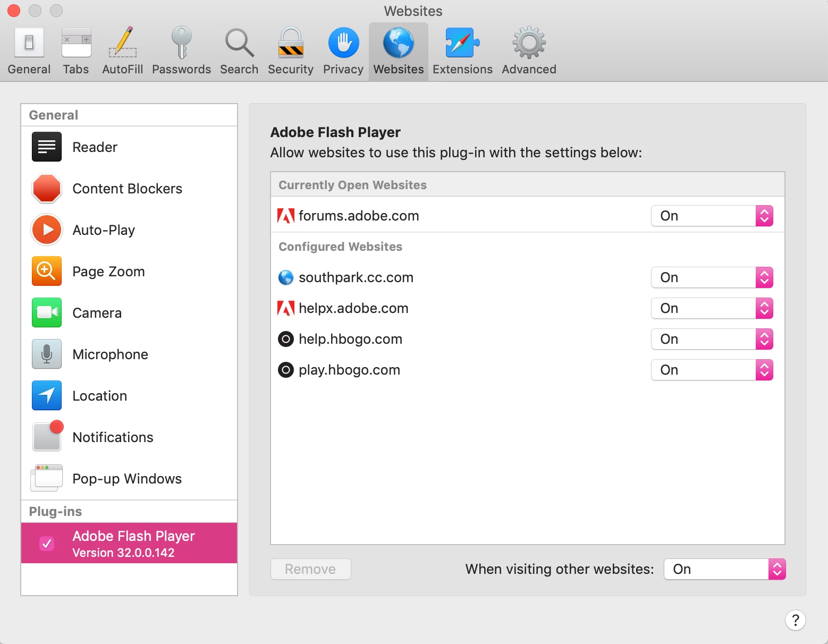Switch to the Privacy tab label
Image resolution: width=828 pixels, height=644 pixels.
click(x=343, y=69)
